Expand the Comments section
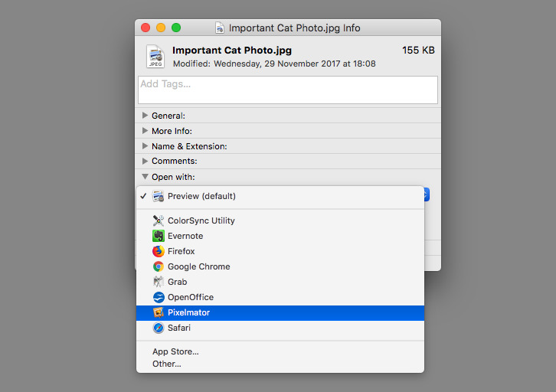556x392 pixels. (x=145, y=161)
